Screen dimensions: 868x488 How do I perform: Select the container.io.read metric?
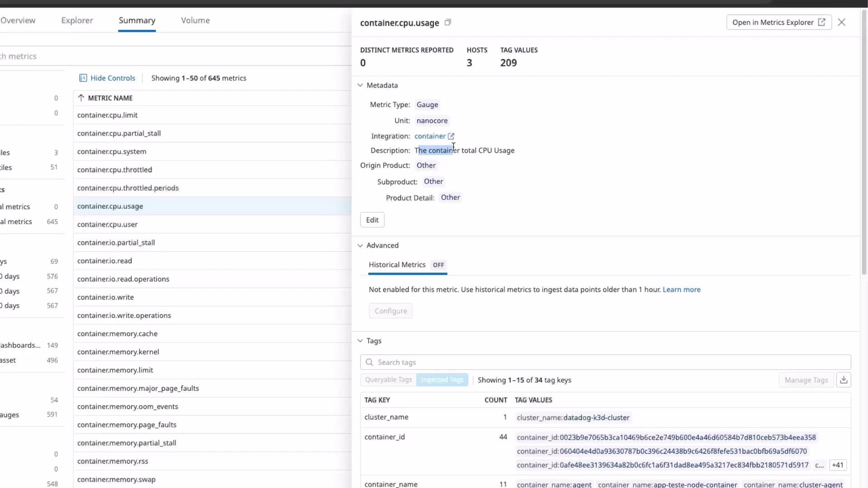(x=212, y=261)
